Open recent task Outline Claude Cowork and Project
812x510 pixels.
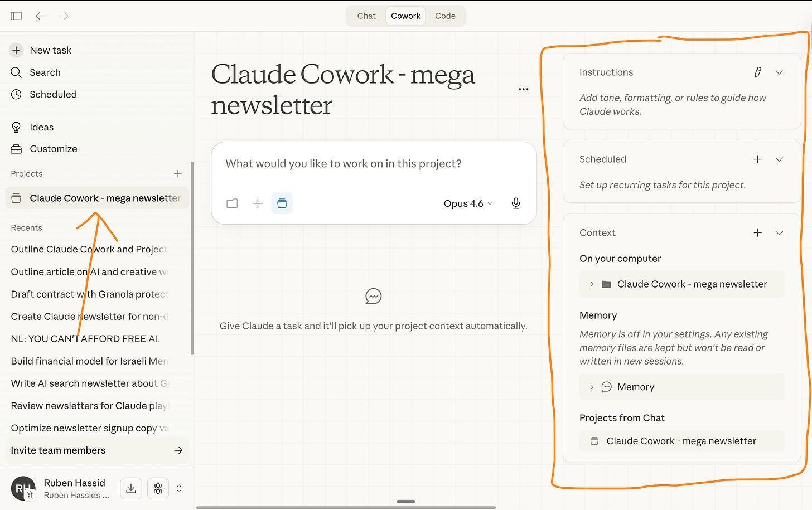tap(89, 249)
